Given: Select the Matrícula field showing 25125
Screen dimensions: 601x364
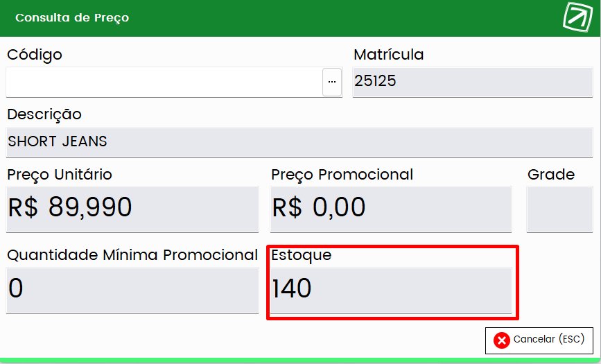Looking at the screenshot, I should (x=473, y=82).
